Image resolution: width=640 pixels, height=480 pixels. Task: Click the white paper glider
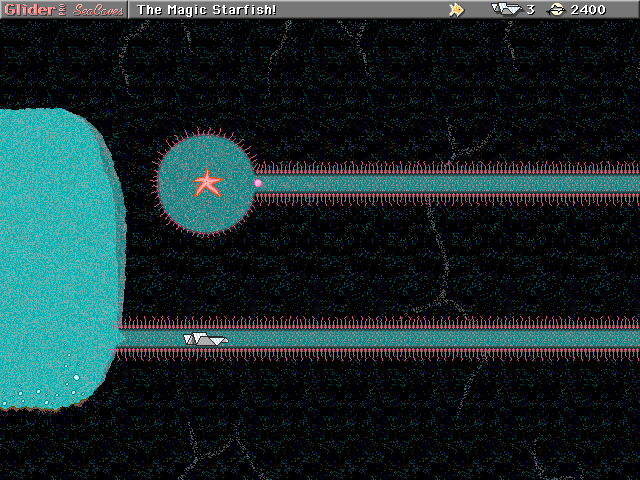click(x=205, y=340)
